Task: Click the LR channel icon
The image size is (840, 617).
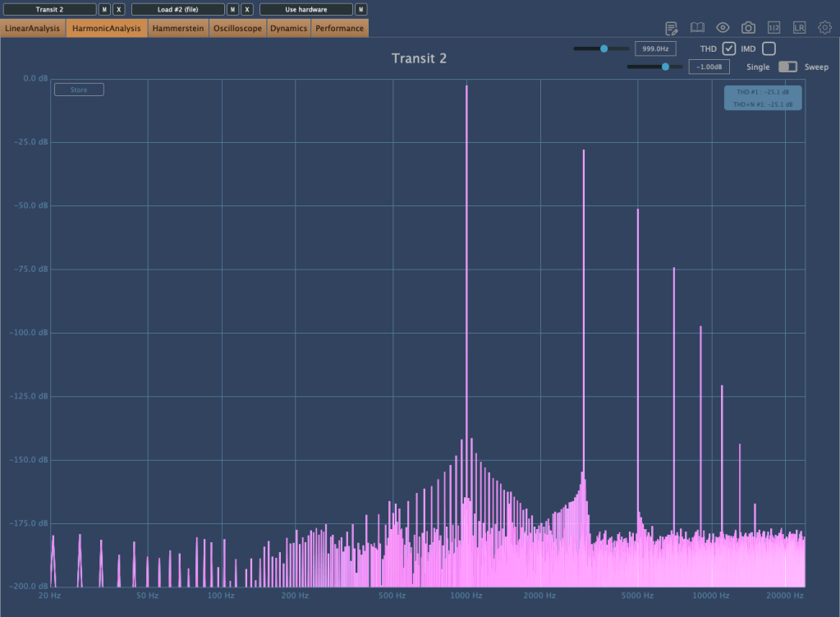Action: click(x=799, y=28)
